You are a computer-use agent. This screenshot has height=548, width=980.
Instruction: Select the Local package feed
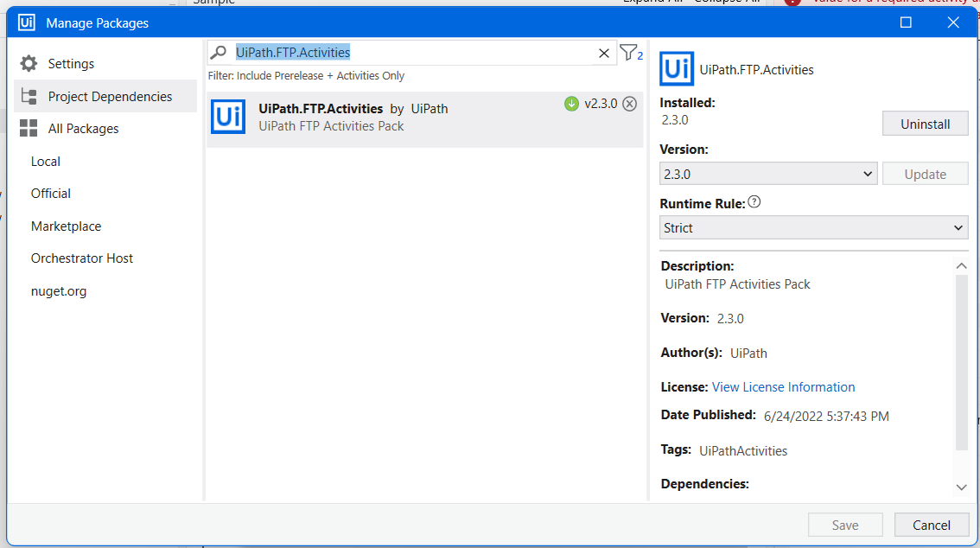click(46, 162)
